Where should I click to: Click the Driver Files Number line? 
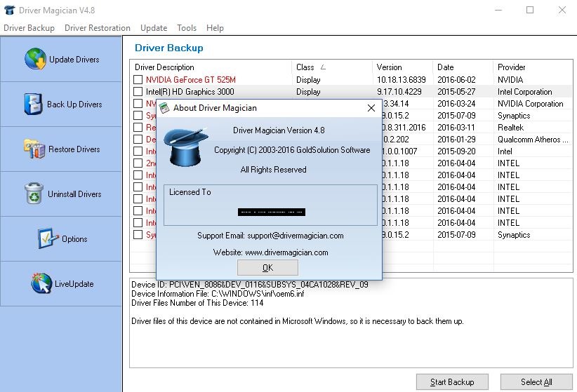(x=197, y=303)
